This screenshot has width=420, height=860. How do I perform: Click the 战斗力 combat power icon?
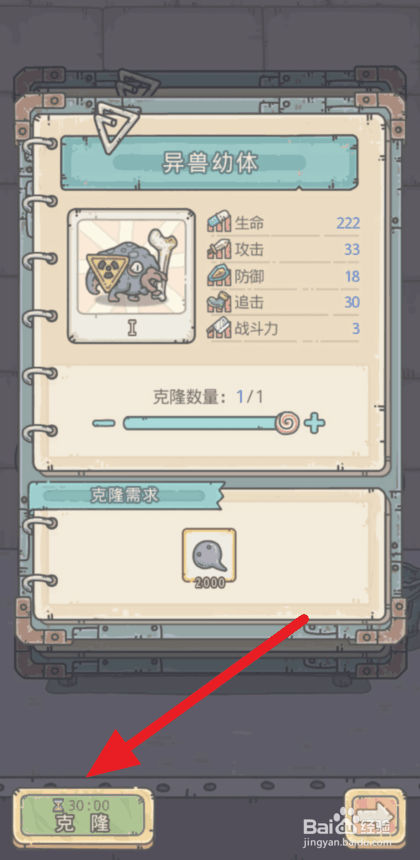click(219, 329)
